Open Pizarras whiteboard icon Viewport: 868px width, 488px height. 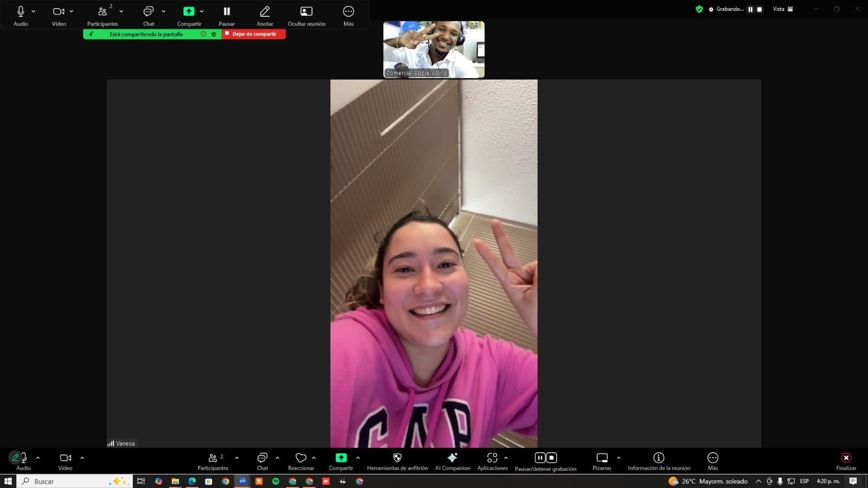click(x=602, y=458)
